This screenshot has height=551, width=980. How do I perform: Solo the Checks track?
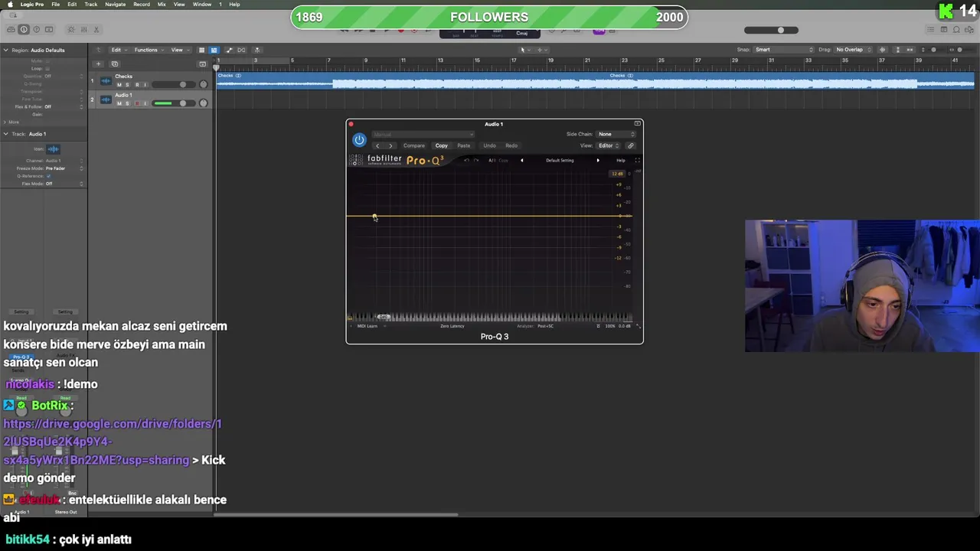(128, 84)
